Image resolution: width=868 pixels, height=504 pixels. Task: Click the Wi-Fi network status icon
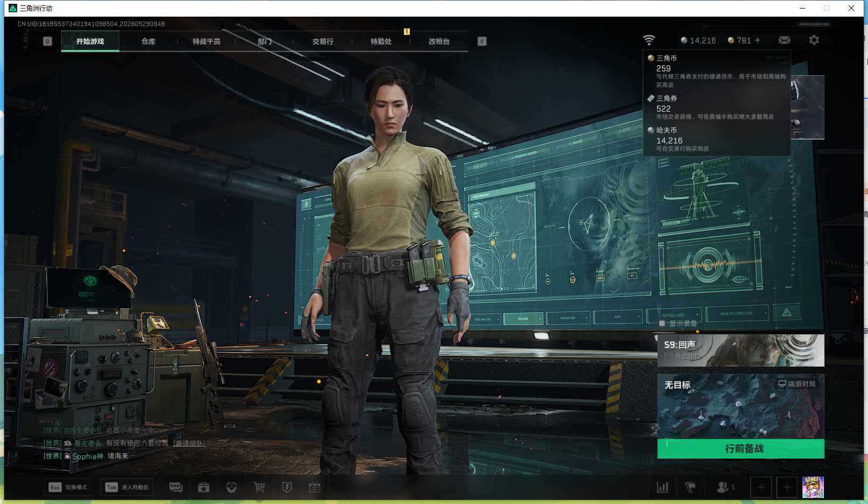tap(649, 40)
